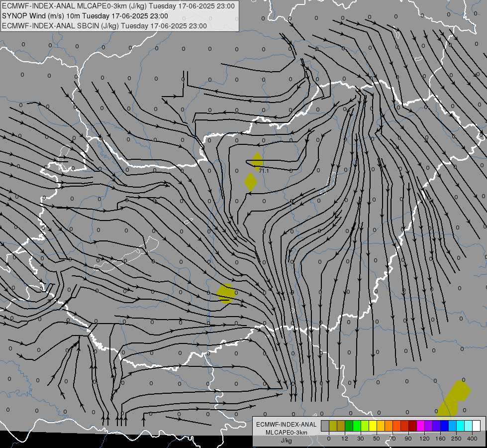
Task: Click the dark red legend swatch
Action: click(x=413, y=426)
